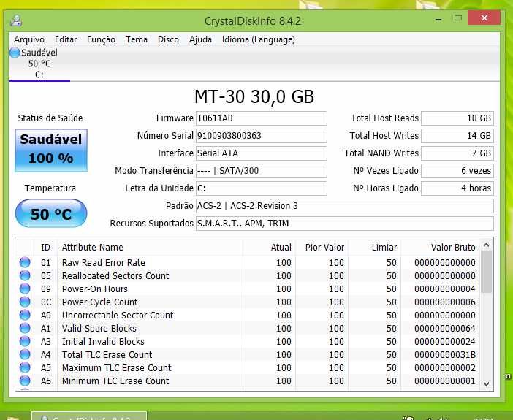This screenshot has height=420, width=513.
Task: Click status orb for Maximum TLC Erase Count
Action: 25,367
